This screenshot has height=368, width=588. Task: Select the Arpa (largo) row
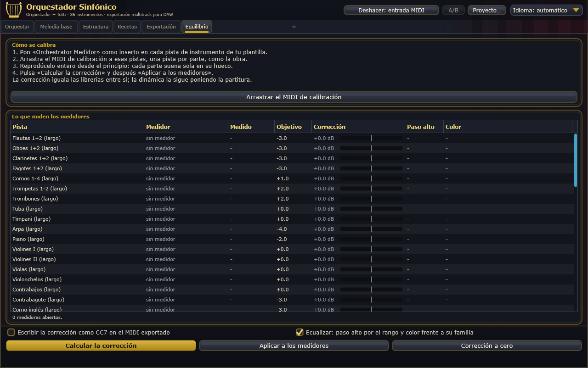pos(292,229)
